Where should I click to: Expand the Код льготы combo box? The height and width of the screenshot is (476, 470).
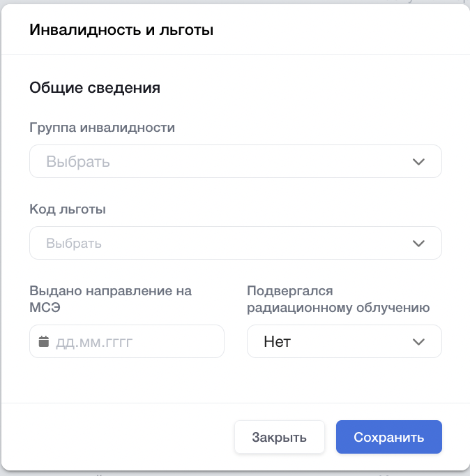point(235,244)
